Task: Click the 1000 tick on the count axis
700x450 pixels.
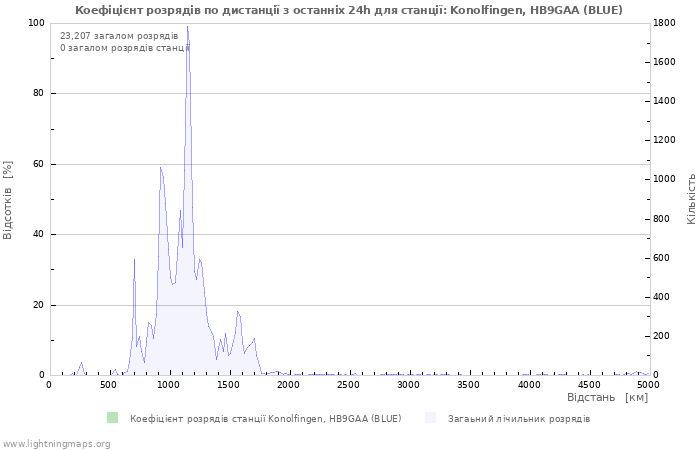Action: [667, 180]
